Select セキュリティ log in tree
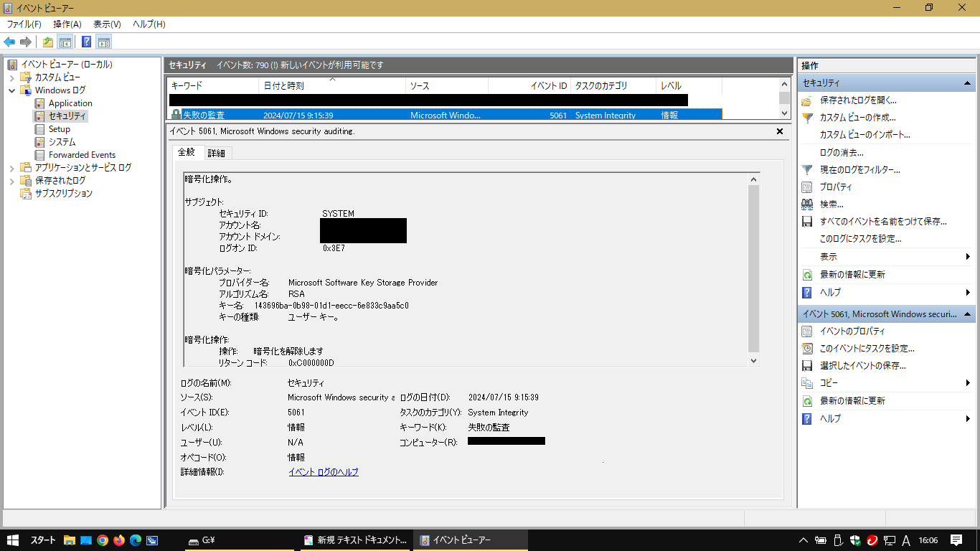 click(67, 116)
